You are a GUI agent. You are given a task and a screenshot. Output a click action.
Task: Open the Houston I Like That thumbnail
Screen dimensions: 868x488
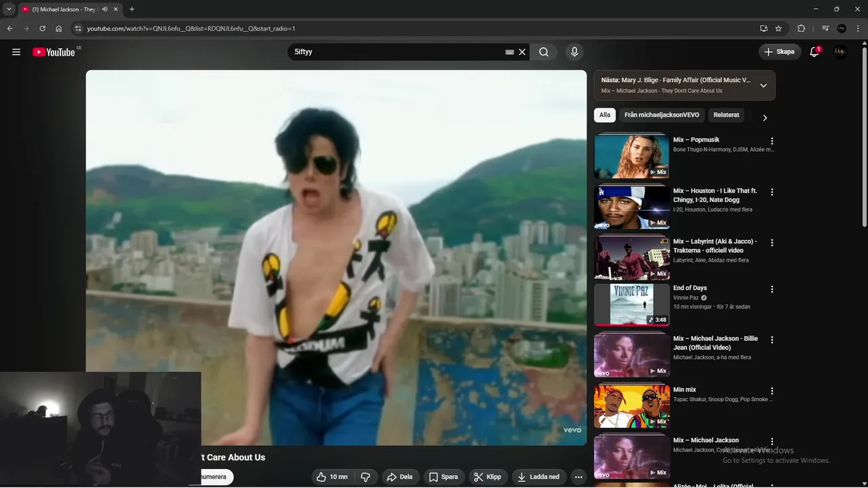(632, 207)
